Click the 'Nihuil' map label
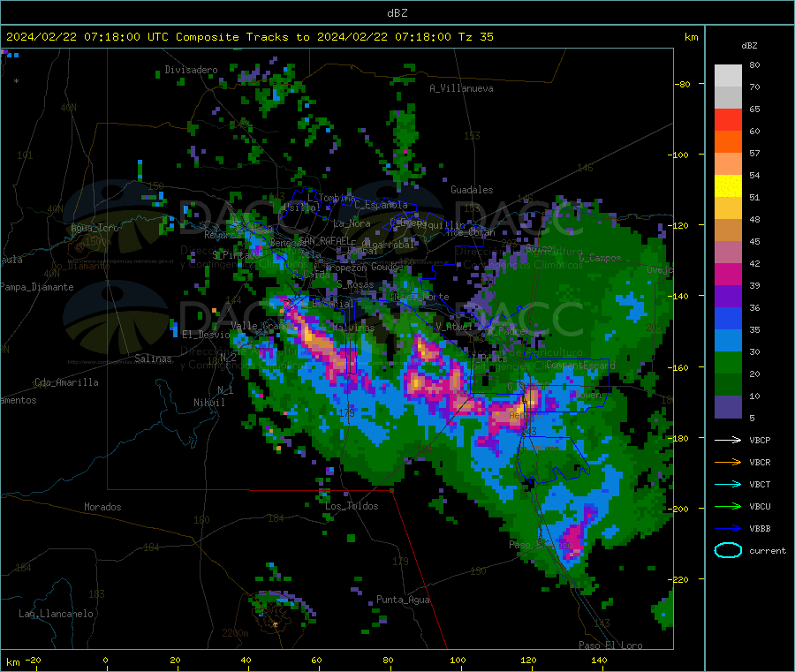Image resolution: width=795 pixels, height=672 pixels. 208,403
